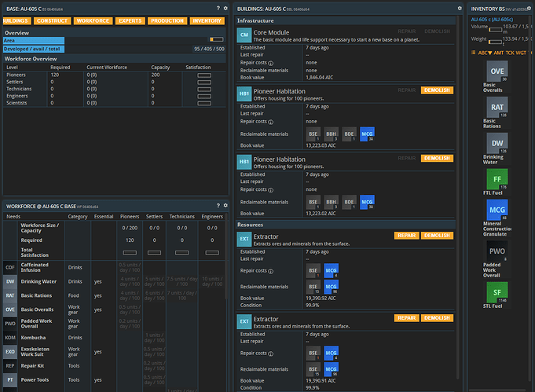Open the AU-605 c inventory link

click(492, 20)
